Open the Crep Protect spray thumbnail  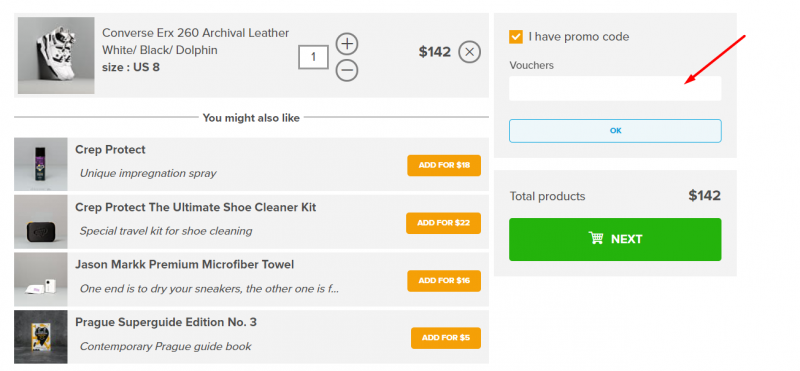[41, 164]
